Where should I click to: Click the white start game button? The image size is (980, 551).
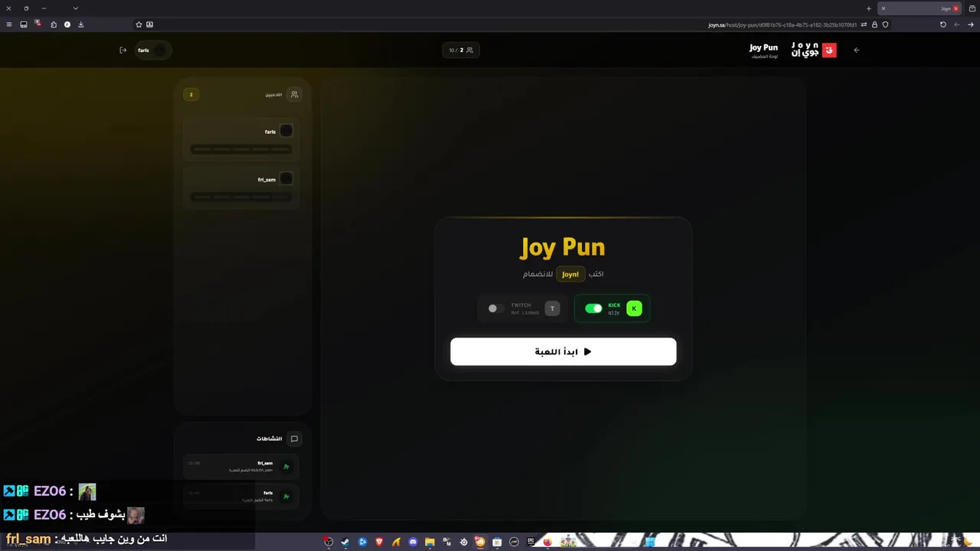tap(563, 352)
